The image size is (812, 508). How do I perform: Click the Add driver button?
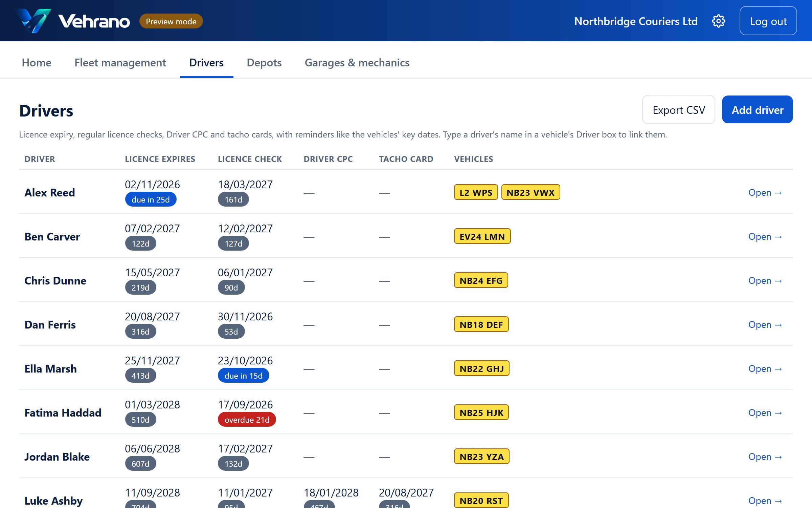(x=757, y=110)
